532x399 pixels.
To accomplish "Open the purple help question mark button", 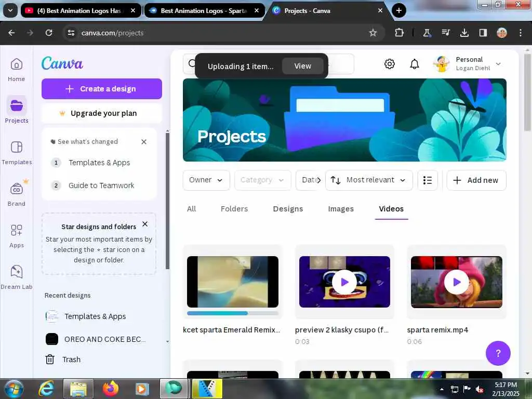I will click(498, 353).
